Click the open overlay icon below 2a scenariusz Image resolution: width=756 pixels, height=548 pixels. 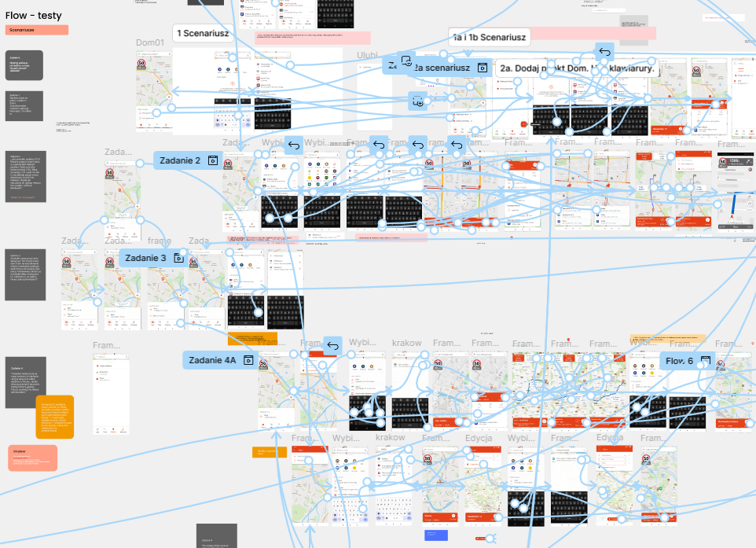click(x=417, y=101)
